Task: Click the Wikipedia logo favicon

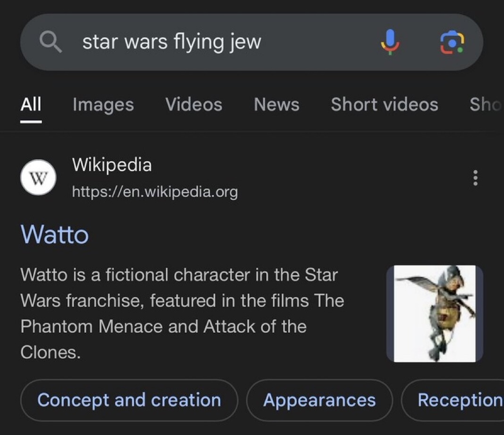Action: [38, 177]
